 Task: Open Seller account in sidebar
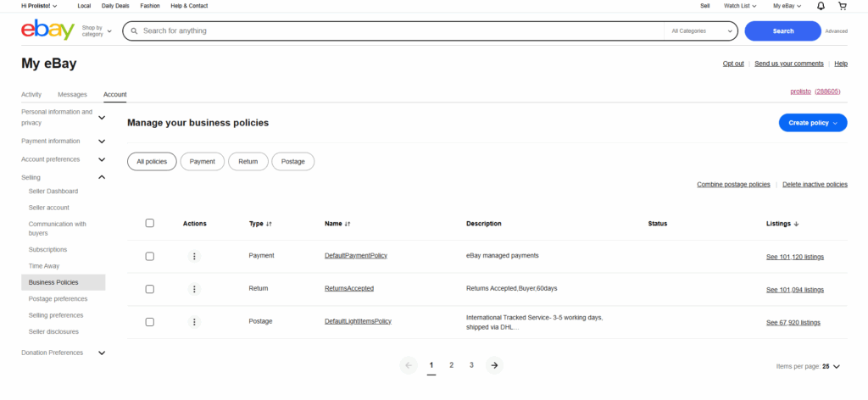coord(48,208)
